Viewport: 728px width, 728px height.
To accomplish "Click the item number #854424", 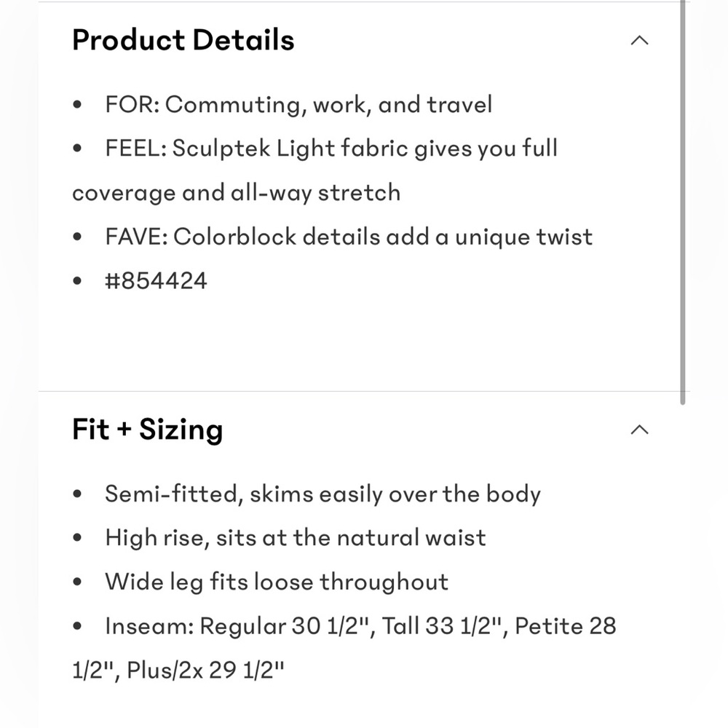I will (x=156, y=281).
